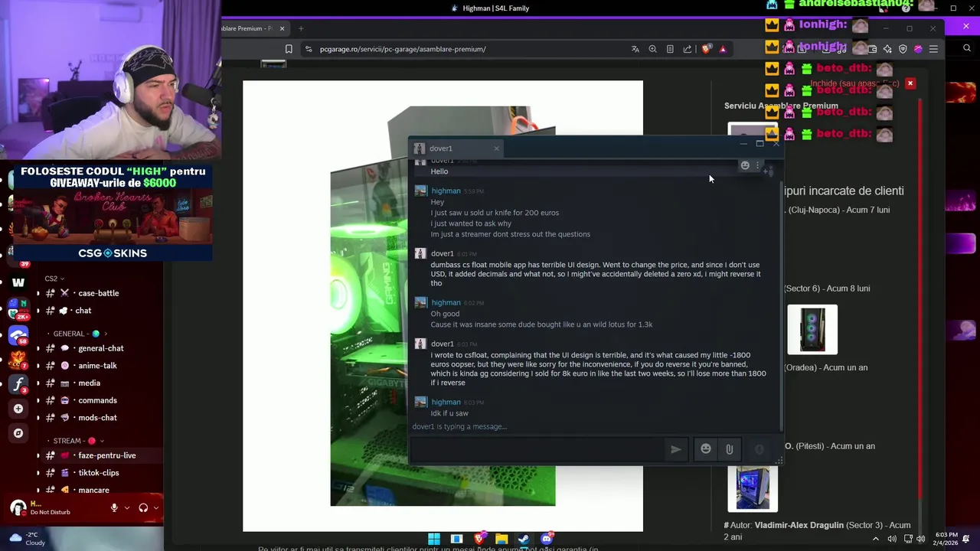Click author name Vladimir-Alex Dragulin
This screenshot has width=980, height=551.
pyautogui.click(x=799, y=525)
